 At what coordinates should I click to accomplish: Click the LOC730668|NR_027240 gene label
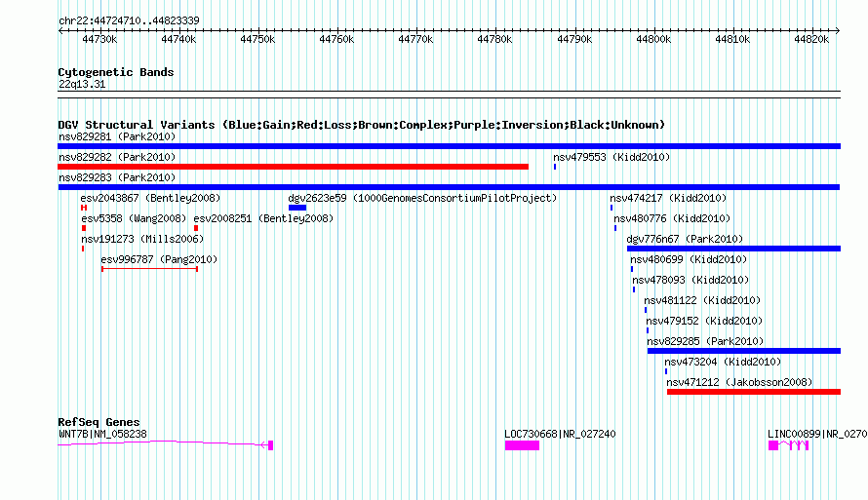click(560, 434)
